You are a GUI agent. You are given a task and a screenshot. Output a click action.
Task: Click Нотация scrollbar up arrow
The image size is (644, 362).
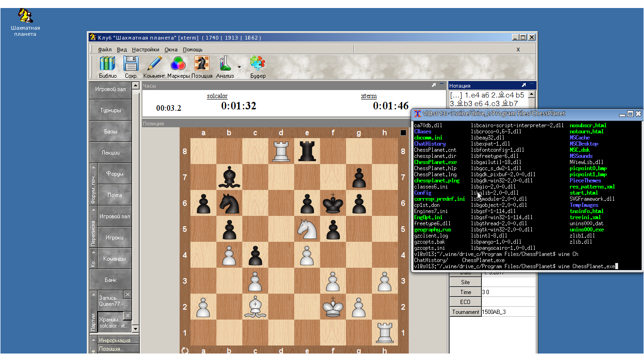tap(532, 94)
